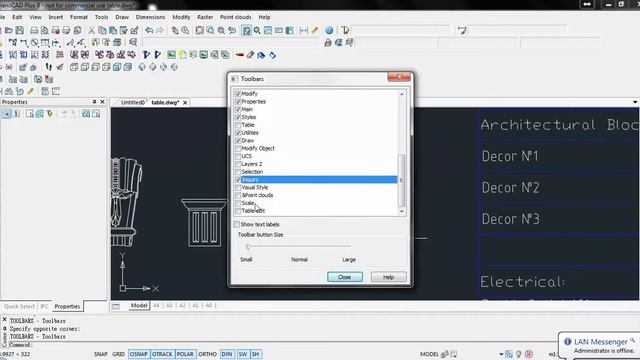Check the Modify Object toolbar checkbox

pos(238,149)
